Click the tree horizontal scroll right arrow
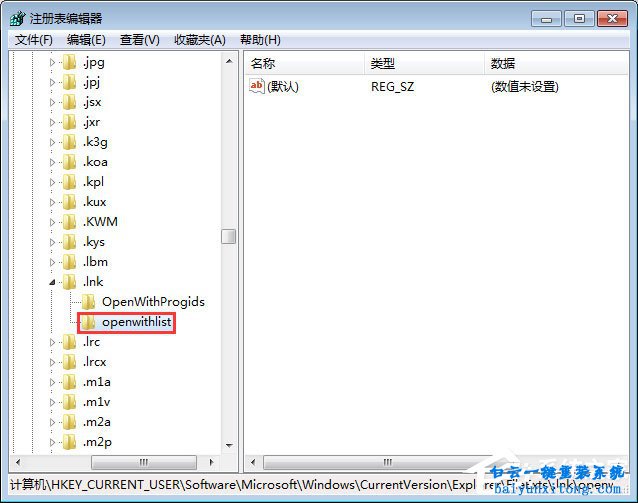 point(211,462)
